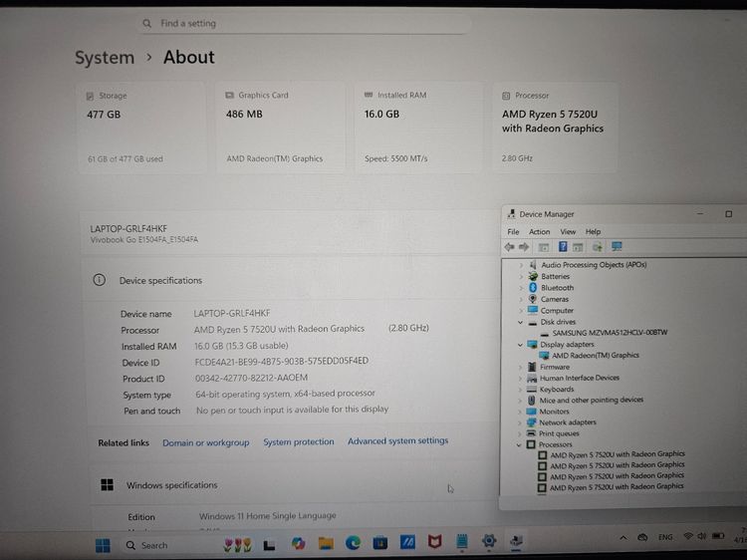747x560 pixels.
Task: Click the Back arrow in Device Manager toolbar
Action: click(x=510, y=247)
